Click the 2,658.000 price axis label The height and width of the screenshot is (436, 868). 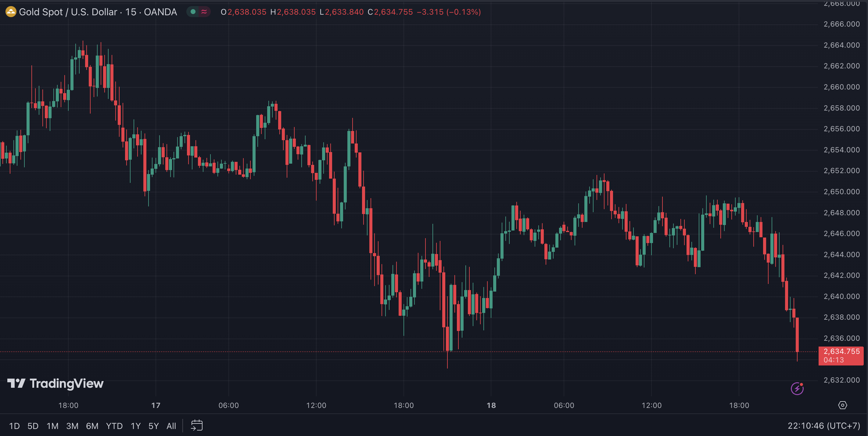[x=841, y=108]
